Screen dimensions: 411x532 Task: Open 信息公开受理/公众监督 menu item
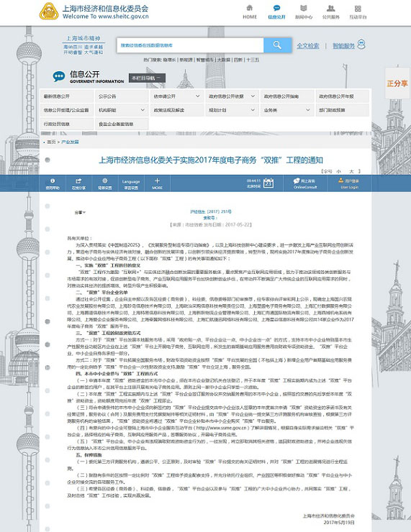(x=67, y=110)
